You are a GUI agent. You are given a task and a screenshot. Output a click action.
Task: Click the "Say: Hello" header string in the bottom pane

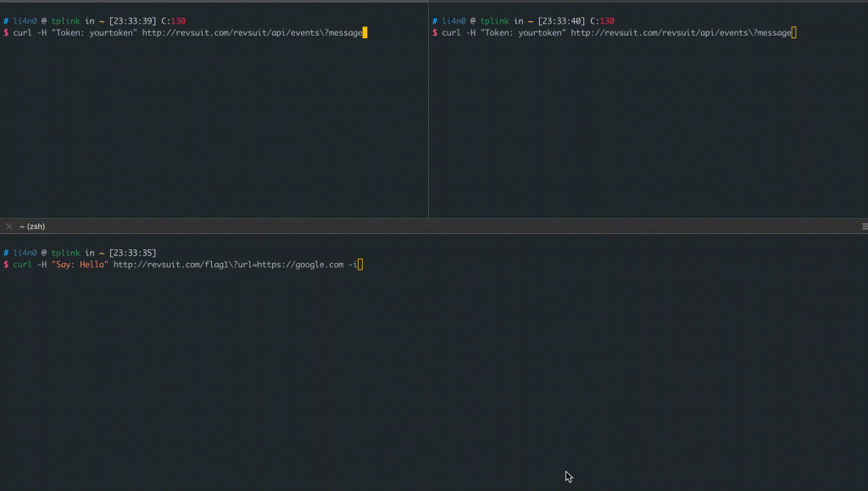(x=80, y=265)
